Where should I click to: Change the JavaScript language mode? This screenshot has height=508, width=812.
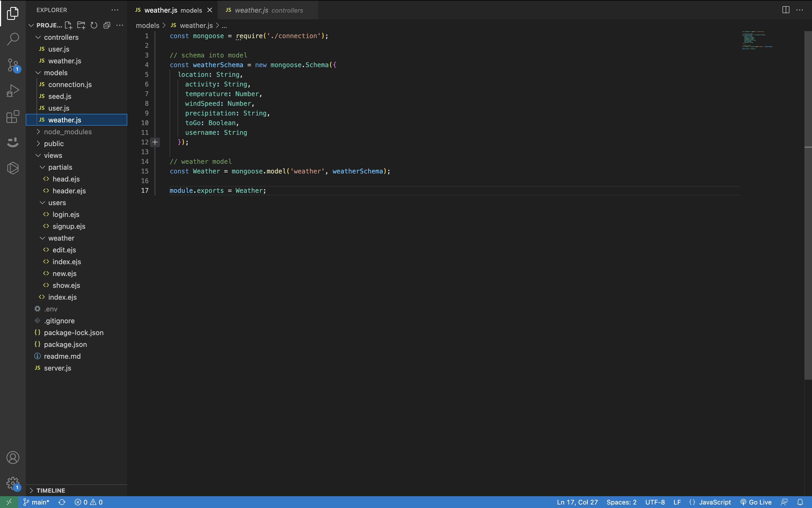click(x=715, y=502)
